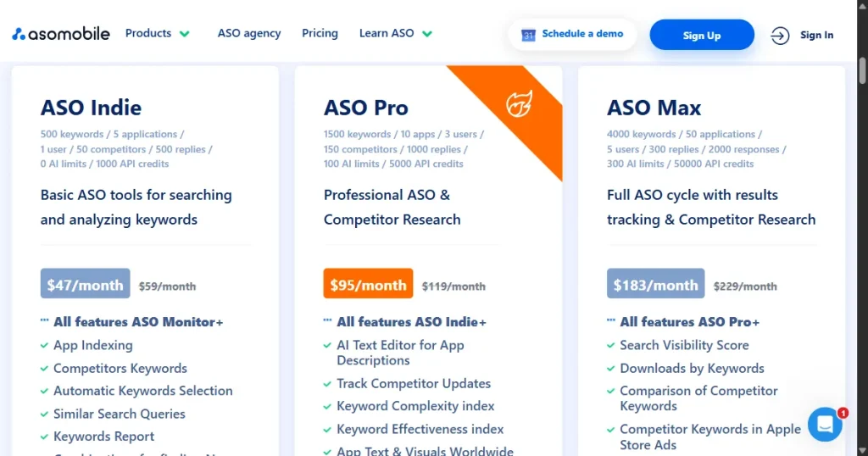Image resolution: width=868 pixels, height=456 pixels.
Task: Click Similar Search Queries feature
Action: (x=119, y=414)
